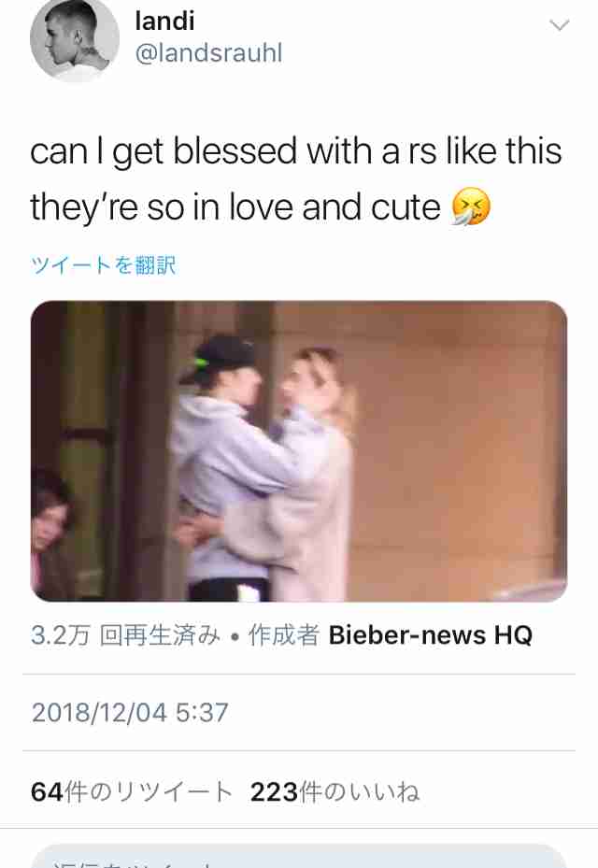Tap the tweet text starting "can I get blessed"

[x=296, y=178]
